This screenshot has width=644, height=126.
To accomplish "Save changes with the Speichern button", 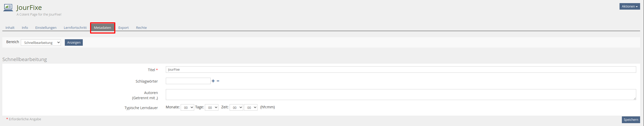I will pyautogui.click(x=631, y=120).
